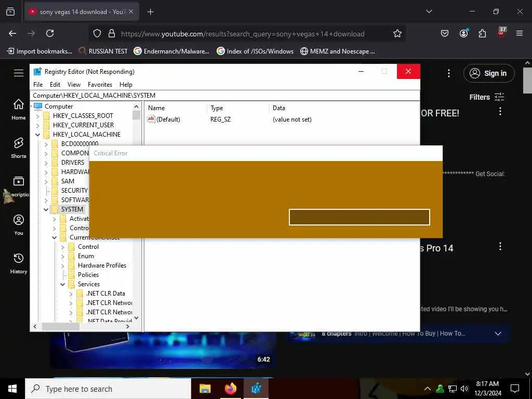Open File Explorer from the taskbar
The image size is (532, 399).
coord(205,389)
